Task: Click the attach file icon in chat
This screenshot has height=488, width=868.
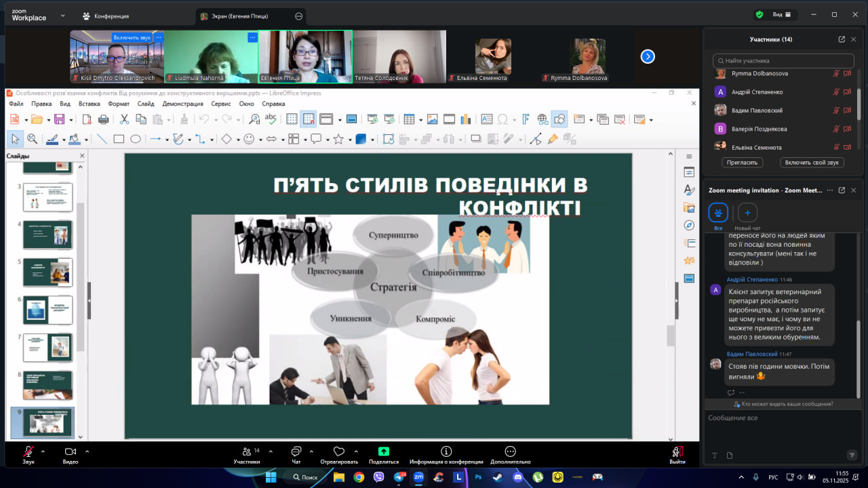Action: point(730,455)
